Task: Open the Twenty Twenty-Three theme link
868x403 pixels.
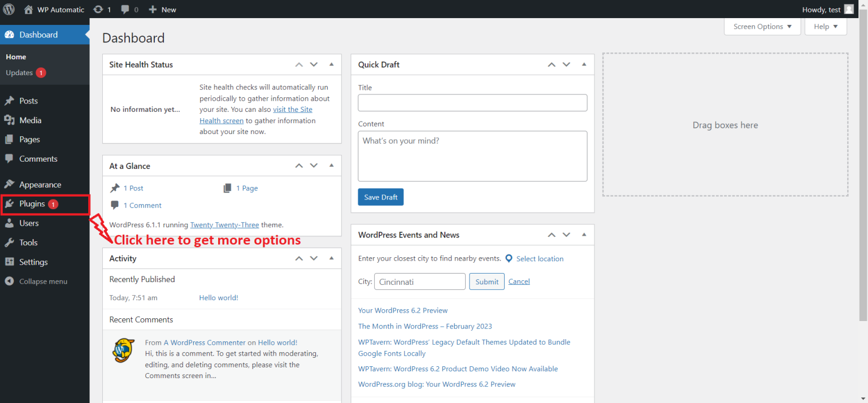Action: tap(224, 224)
